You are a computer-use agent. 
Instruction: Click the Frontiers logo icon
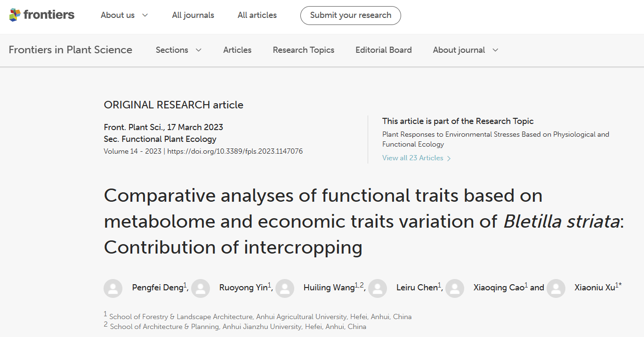(x=15, y=15)
